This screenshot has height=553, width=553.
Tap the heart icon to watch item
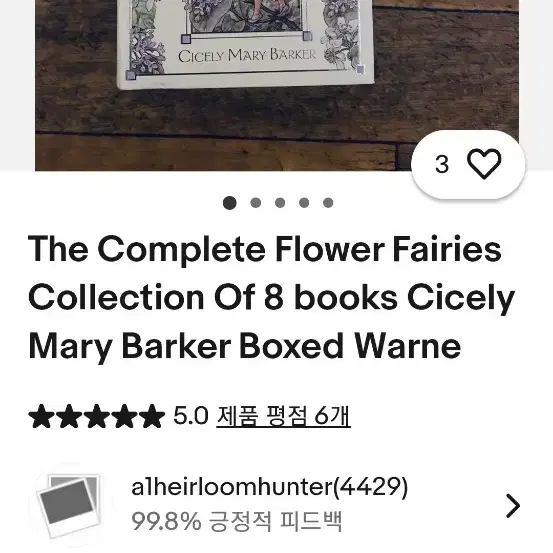point(484,164)
